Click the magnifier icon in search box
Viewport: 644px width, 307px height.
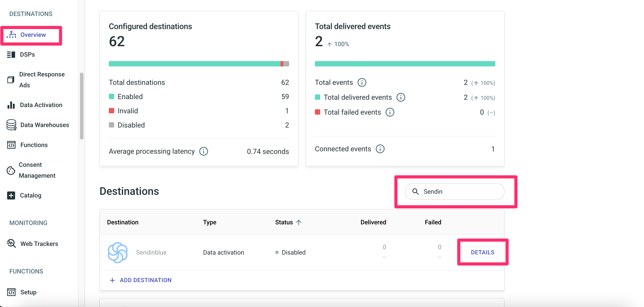(415, 191)
